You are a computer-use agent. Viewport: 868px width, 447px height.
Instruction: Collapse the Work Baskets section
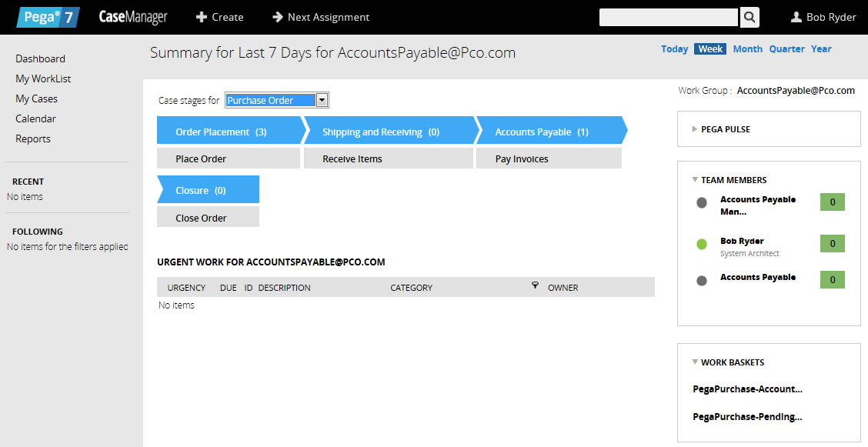click(695, 362)
